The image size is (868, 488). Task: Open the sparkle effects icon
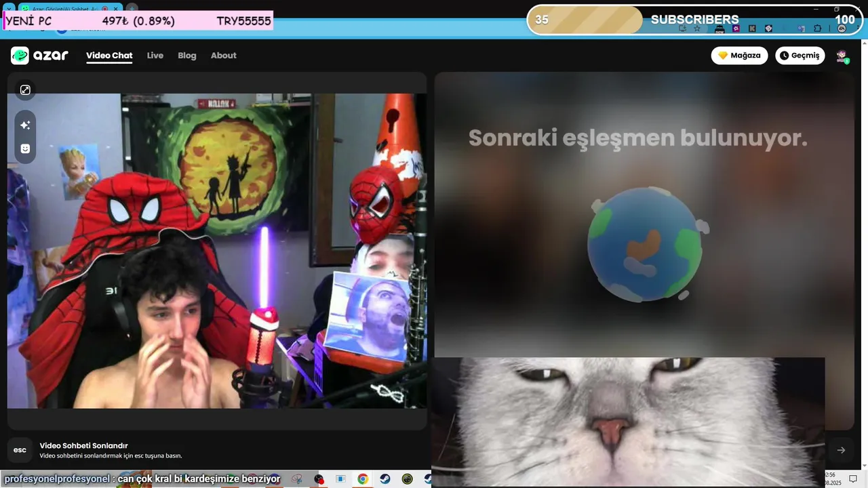[x=25, y=125]
